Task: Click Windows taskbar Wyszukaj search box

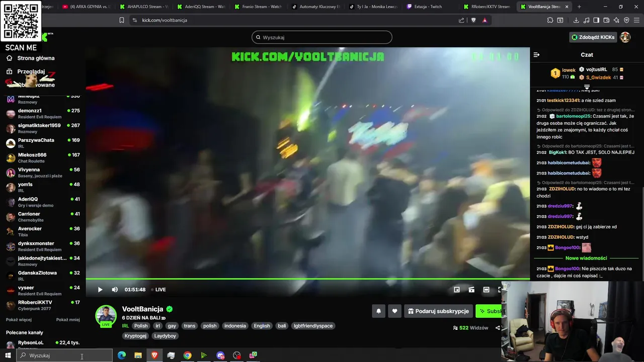Action: coord(65,355)
